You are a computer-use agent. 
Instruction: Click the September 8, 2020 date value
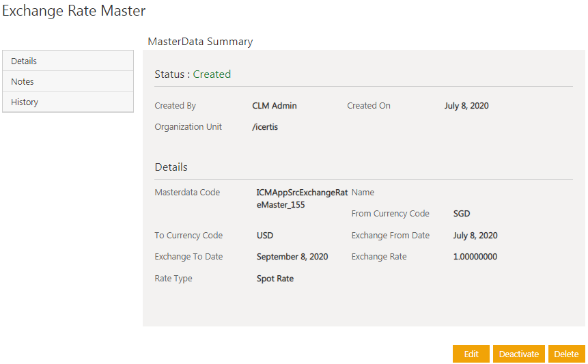(x=292, y=257)
